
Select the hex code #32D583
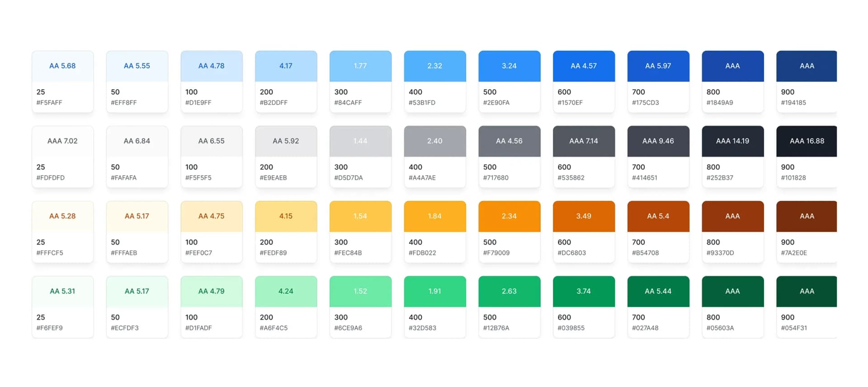click(x=422, y=328)
